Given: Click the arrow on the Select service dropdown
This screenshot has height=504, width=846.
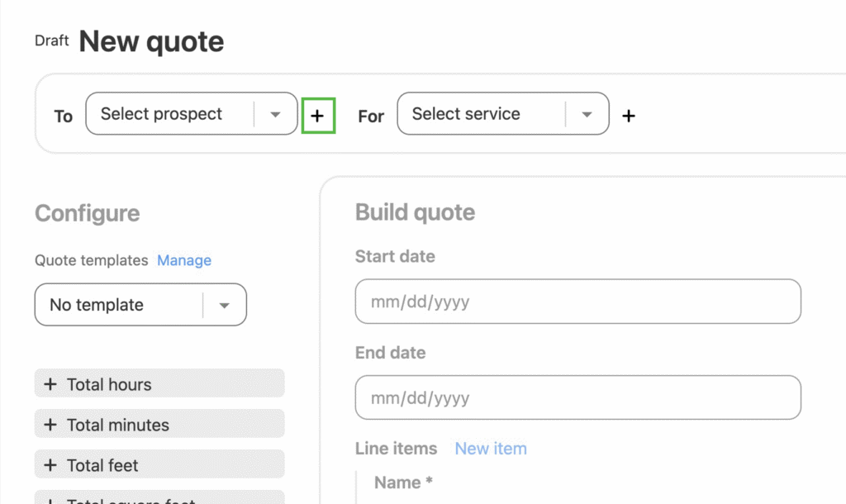Looking at the screenshot, I should 587,115.
